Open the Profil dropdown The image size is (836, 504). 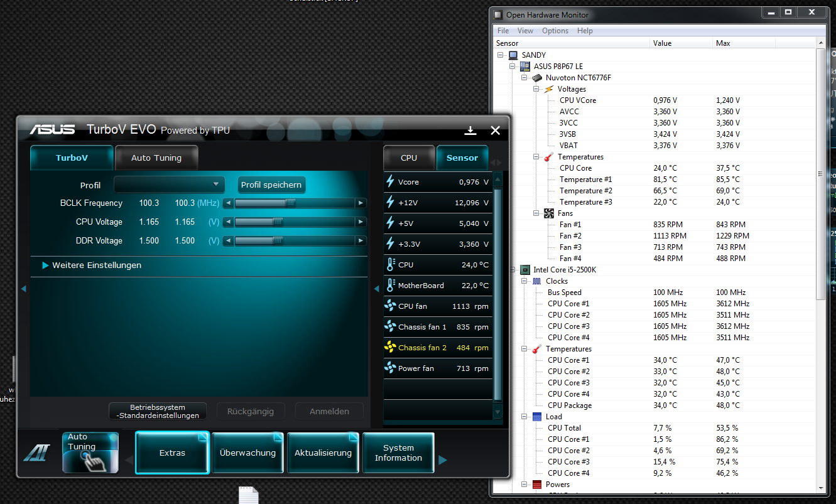point(169,185)
